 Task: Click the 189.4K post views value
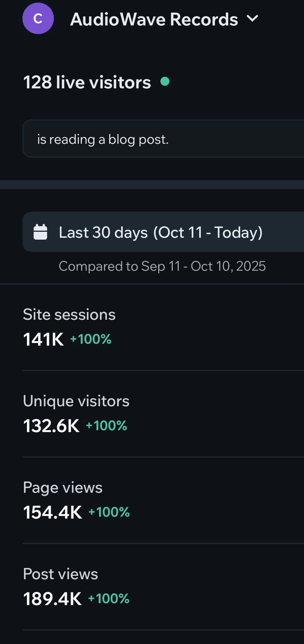point(52,599)
